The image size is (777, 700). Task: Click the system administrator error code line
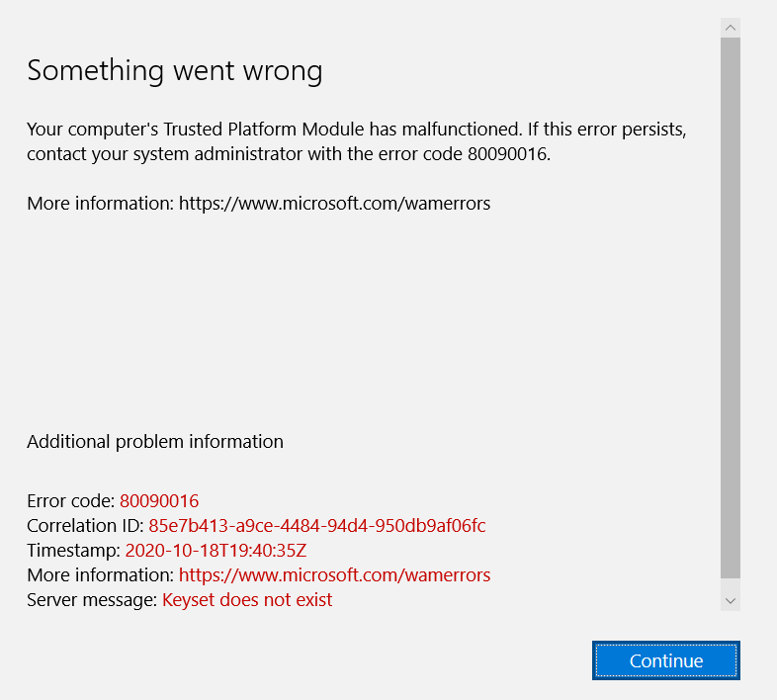pos(289,154)
